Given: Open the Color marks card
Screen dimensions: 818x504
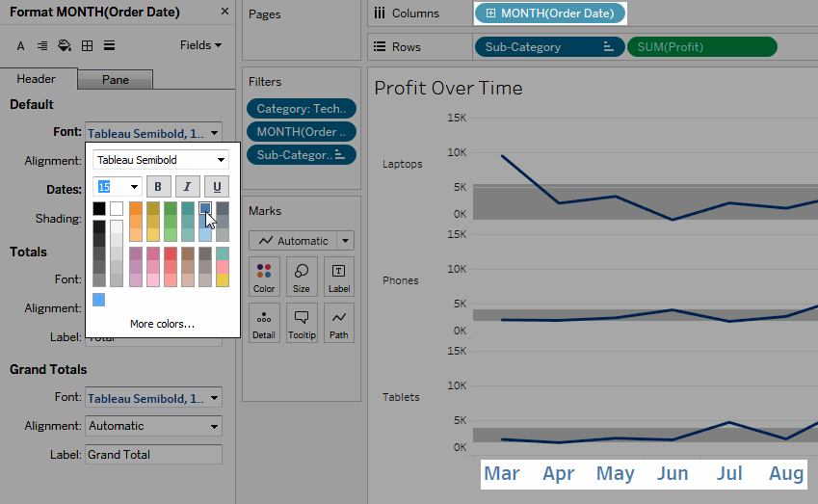Looking at the screenshot, I should [264, 277].
